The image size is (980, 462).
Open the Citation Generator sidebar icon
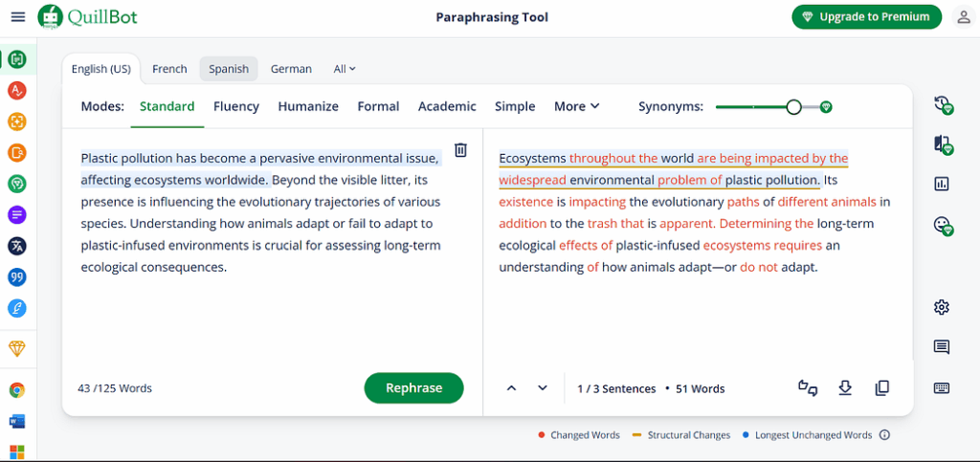(x=17, y=276)
